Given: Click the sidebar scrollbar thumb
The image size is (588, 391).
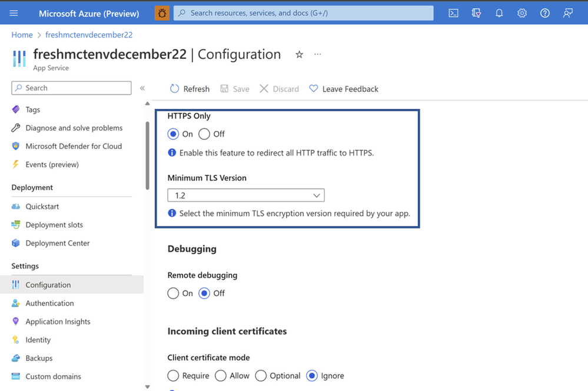Looking at the screenshot, I should coord(147,155).
